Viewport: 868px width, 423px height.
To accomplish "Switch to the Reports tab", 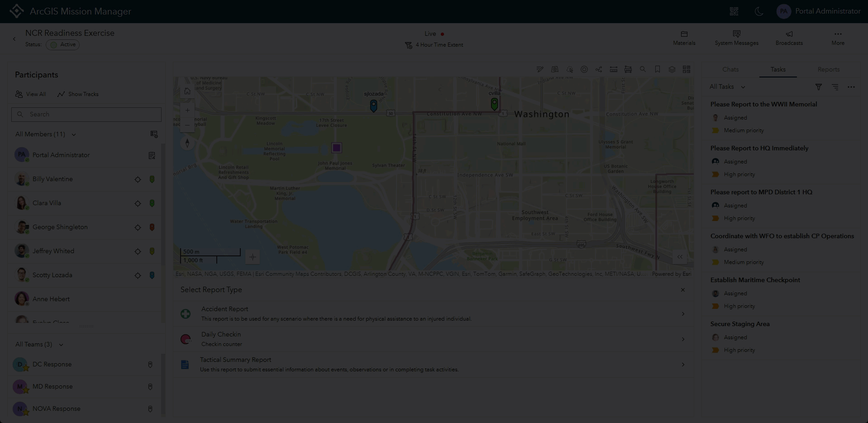I will click(828, 69).
